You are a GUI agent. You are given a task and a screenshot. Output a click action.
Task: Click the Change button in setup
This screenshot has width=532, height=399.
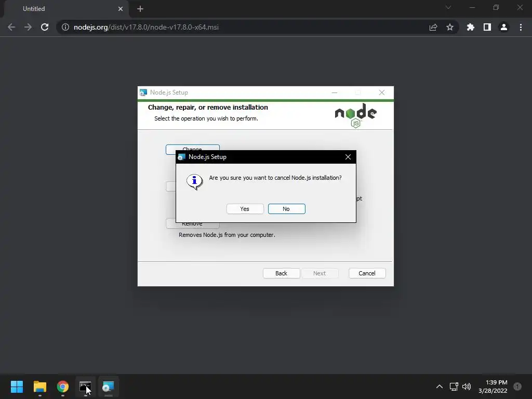click(192, 148)
